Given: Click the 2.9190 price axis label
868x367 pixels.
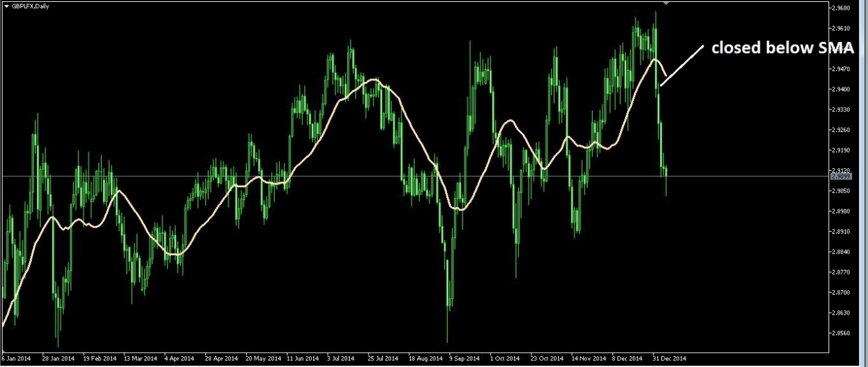Looking at the screenshot, I should pos(841,150).
